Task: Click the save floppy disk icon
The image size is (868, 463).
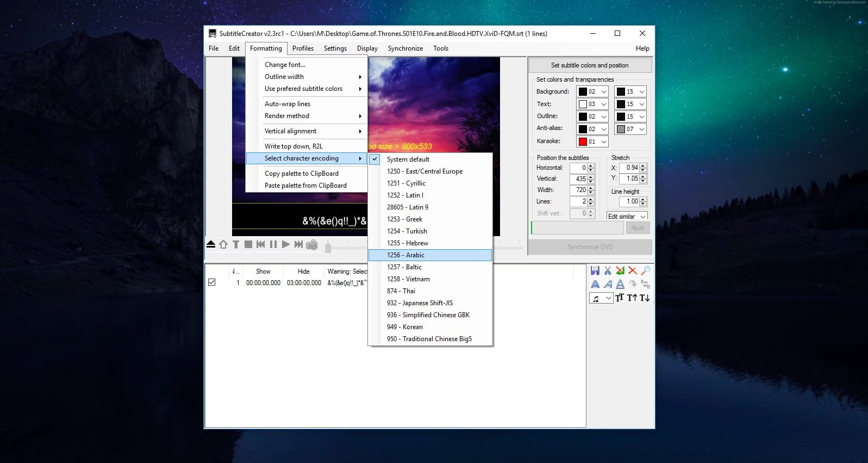Action: coord(595,270)
